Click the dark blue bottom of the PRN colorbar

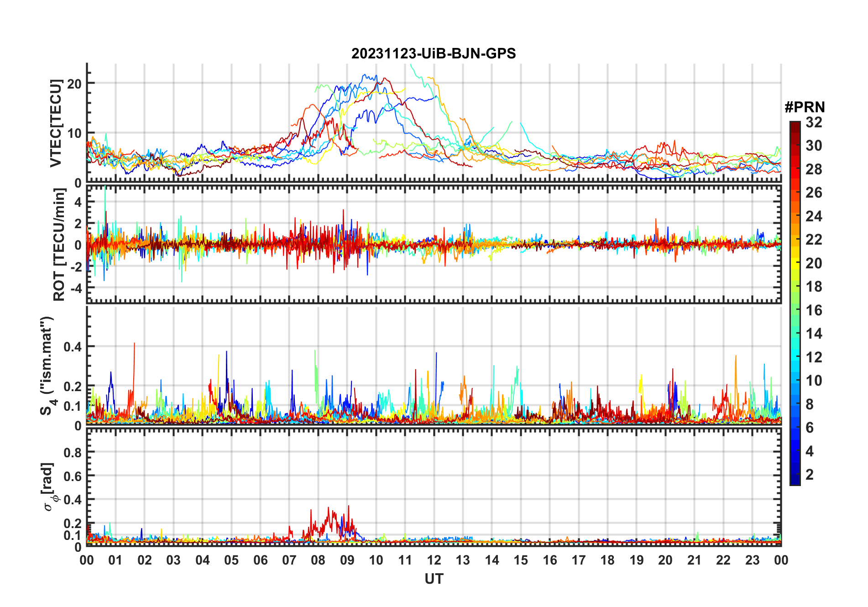click(795, 480)
